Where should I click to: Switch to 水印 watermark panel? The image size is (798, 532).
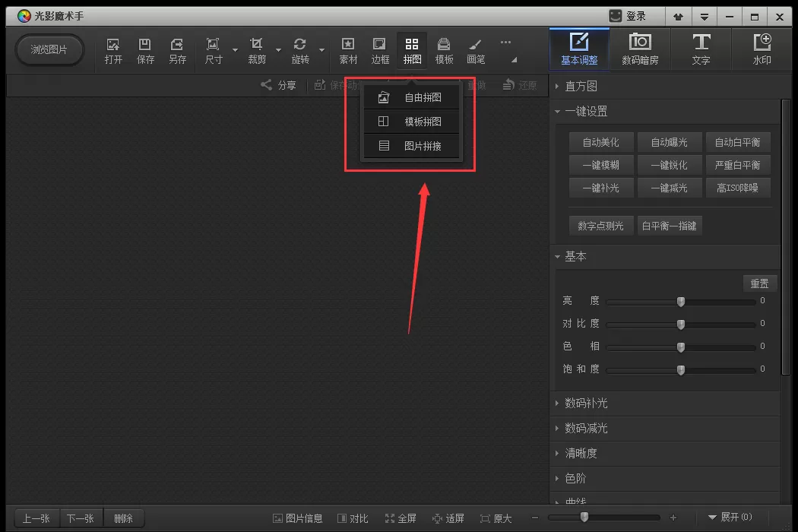tap(762, 49)
